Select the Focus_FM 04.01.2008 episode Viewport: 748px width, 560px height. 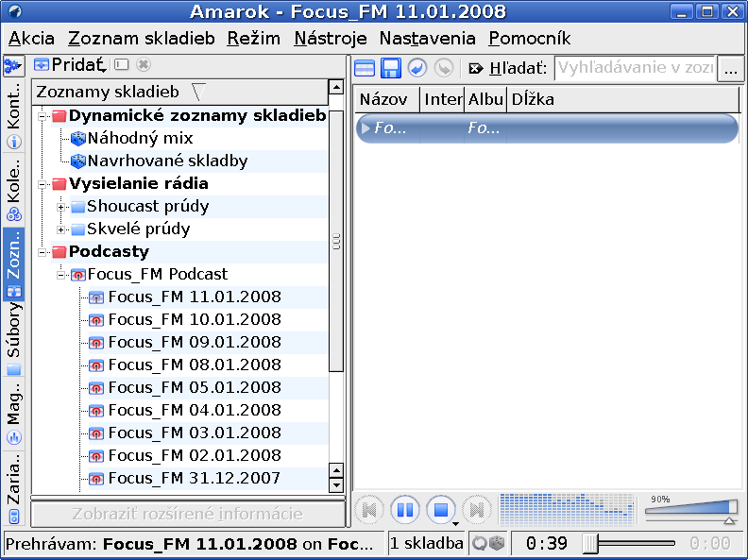[195, 410]
